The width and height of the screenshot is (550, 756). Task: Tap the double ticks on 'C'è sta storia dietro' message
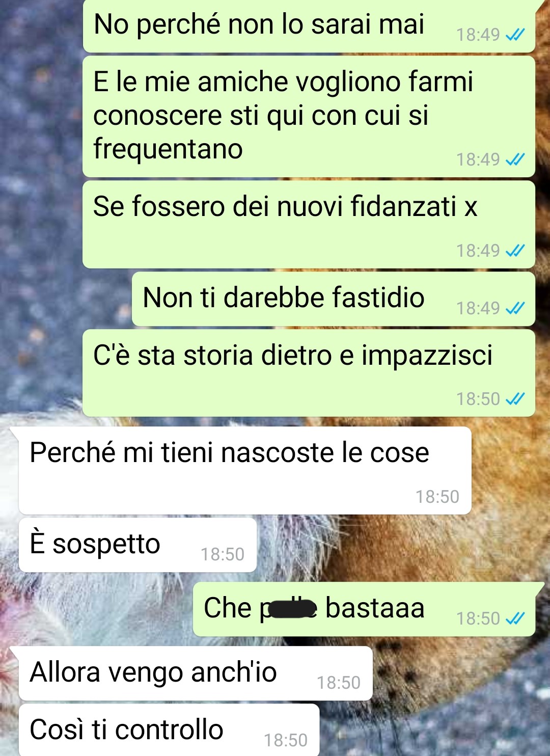point(515,399)
